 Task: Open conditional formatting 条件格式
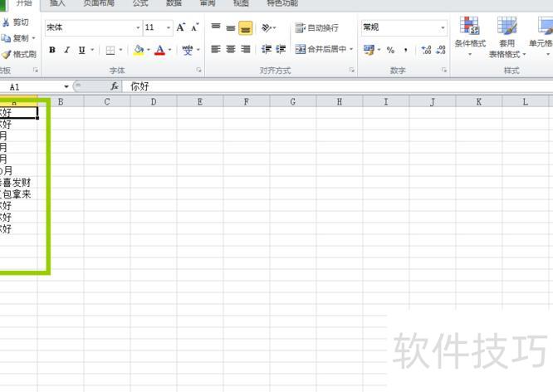pyautogui.click(x=470, y=37)
